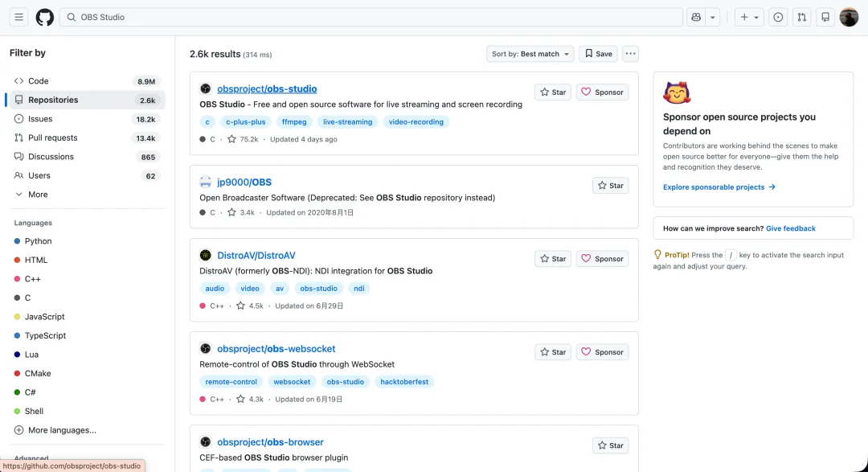Star the jp9000/OBS repository

(x=610, y=186)
